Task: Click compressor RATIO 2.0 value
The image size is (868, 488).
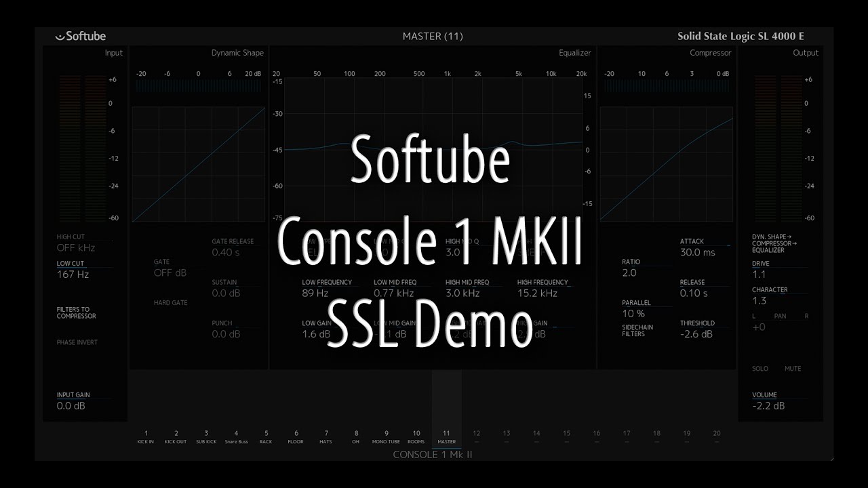Action: click(x=629, y=273)
